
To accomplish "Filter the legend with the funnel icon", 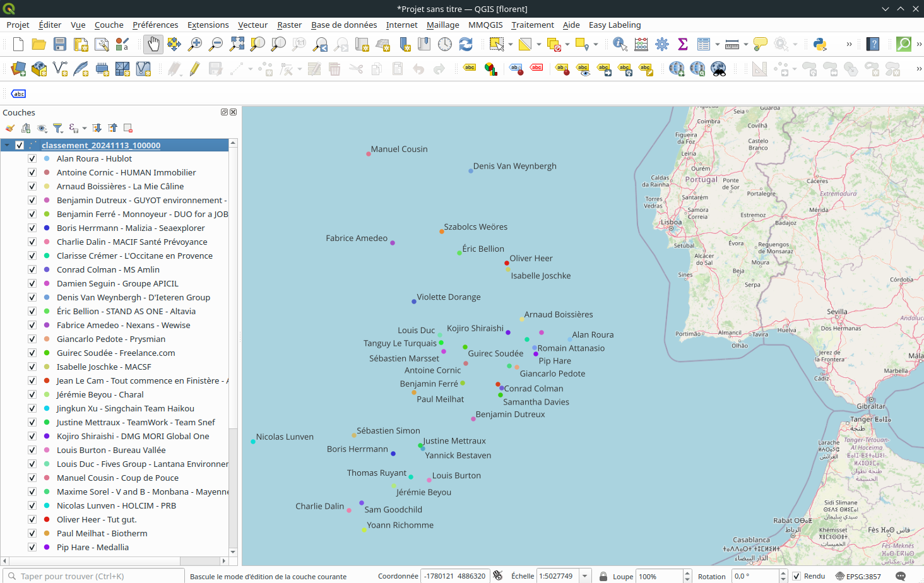I will click(57, 128).
